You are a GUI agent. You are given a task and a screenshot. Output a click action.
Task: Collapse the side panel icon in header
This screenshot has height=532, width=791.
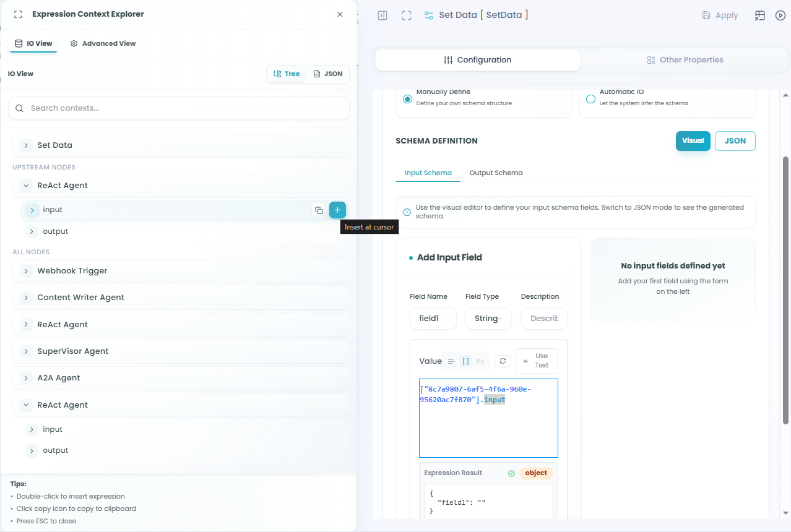[x=383, y=15]
